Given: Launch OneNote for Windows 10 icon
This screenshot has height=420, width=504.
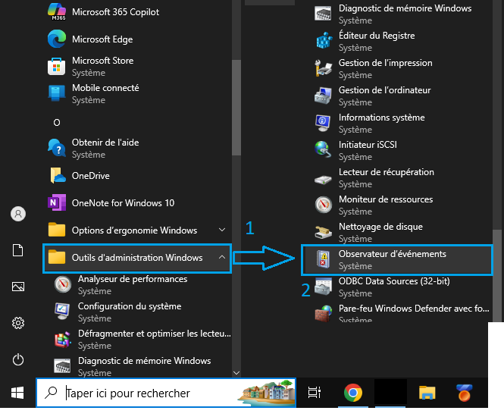Looking at the screenshot, I should click(x=57, y=202).
